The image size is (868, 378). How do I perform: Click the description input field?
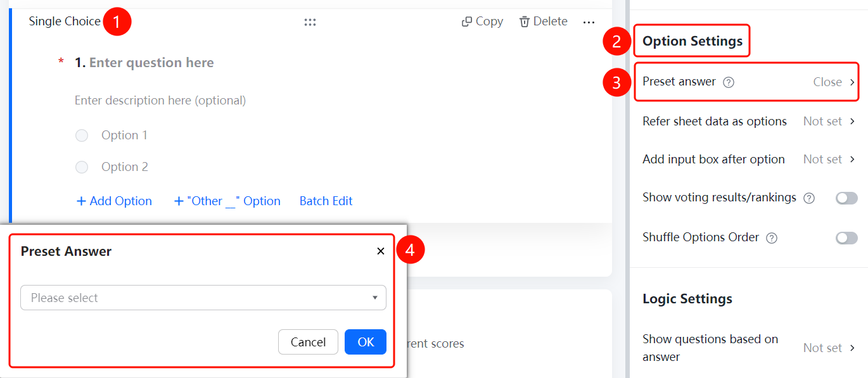click(x=160, y=100)
